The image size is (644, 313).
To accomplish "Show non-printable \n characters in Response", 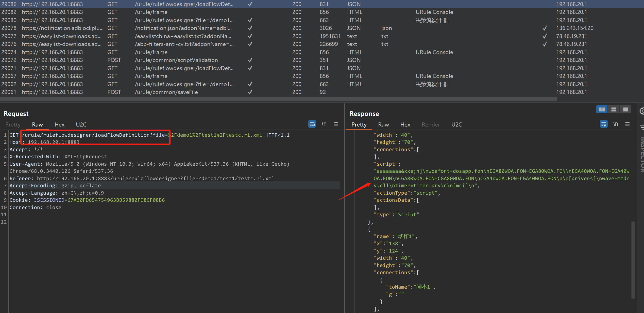I will point(616,124).
